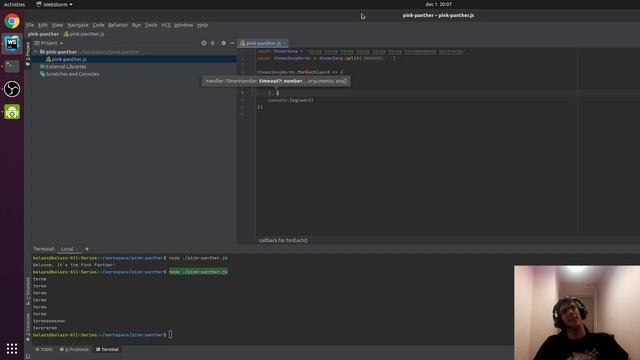Click the webcam overlay thumbnail

click(577, 313)
